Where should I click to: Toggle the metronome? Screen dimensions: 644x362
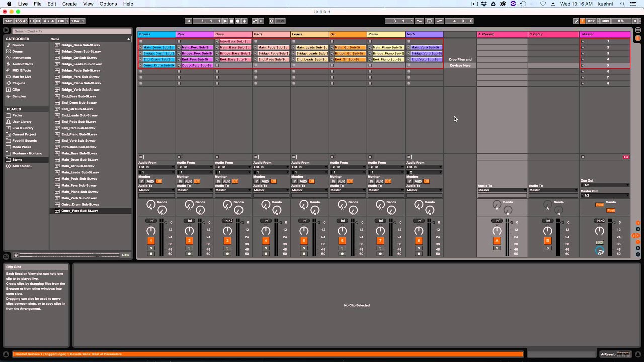[x=64, y=21]
